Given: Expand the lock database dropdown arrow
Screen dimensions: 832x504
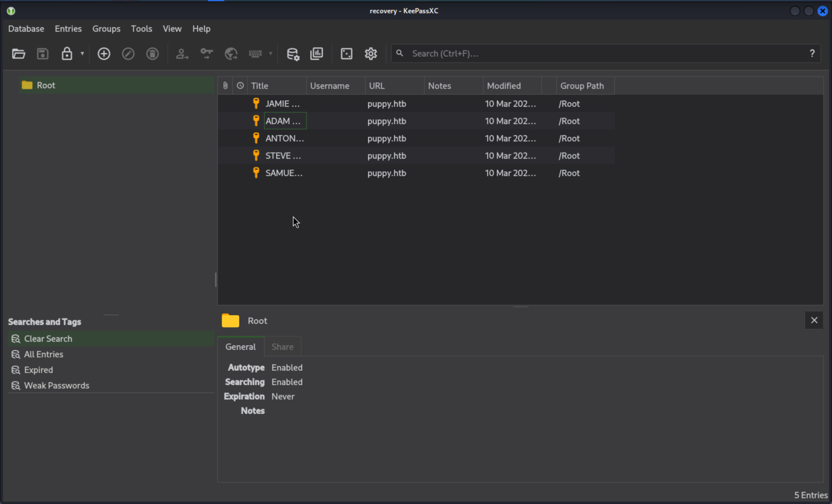Looking at the screenshot, I should 82,54.
